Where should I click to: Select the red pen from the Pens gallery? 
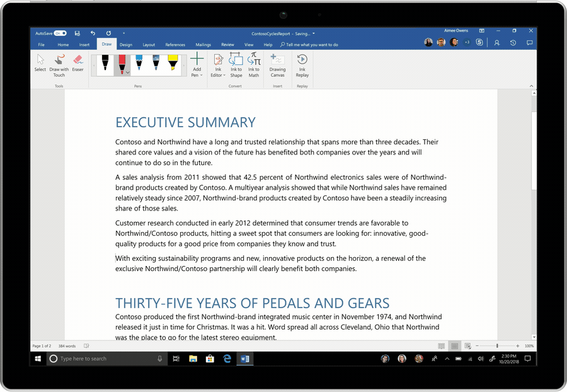point(122,63)
